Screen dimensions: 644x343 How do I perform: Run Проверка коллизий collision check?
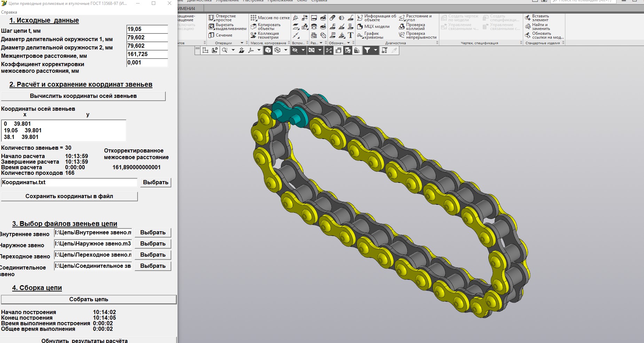[x=402, y=26]
